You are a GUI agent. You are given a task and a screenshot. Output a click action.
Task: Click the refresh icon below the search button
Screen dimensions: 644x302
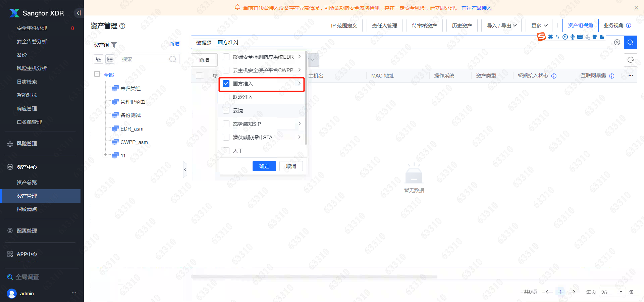point(630,60)
